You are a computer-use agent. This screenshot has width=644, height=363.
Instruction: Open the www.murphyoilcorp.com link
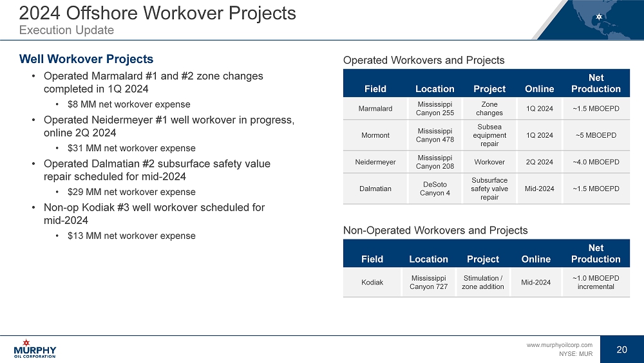click(559, 345)
